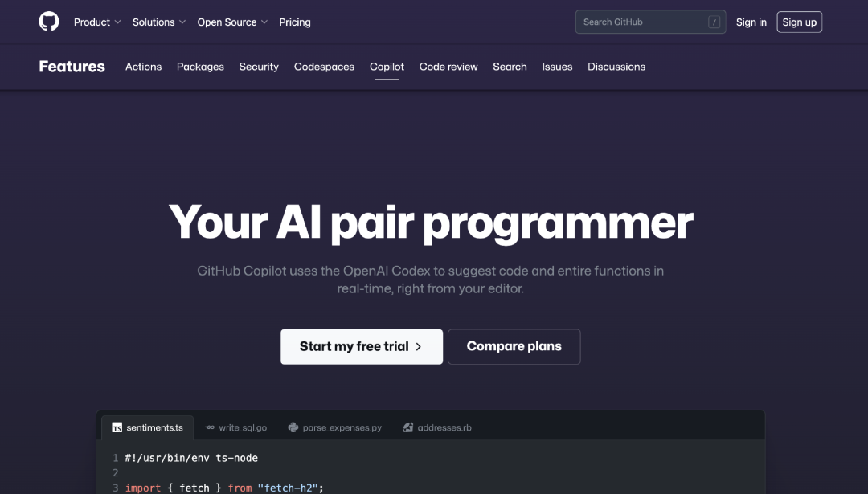
Task: Switch to the parse_expenses.py code tab
Action: click(x=335, y=427)
